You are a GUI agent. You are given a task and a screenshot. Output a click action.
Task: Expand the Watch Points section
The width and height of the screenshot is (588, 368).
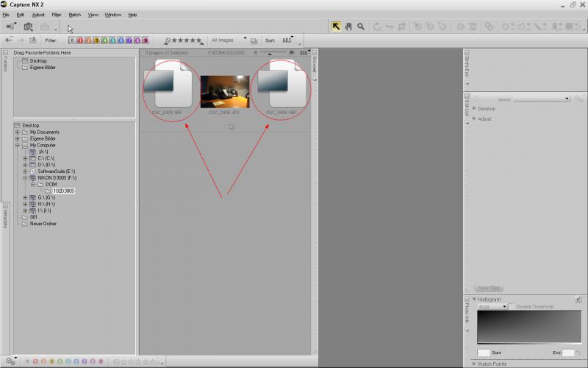(474, 364)
